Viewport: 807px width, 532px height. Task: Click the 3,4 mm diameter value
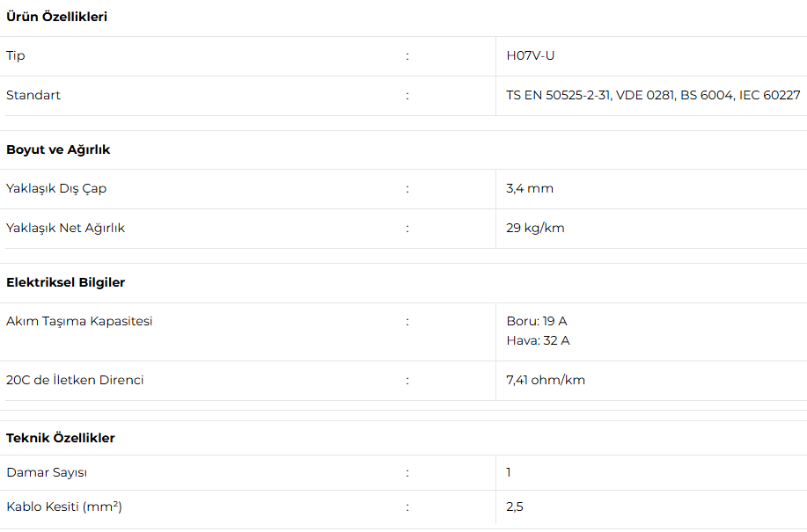tap(530, 188)
